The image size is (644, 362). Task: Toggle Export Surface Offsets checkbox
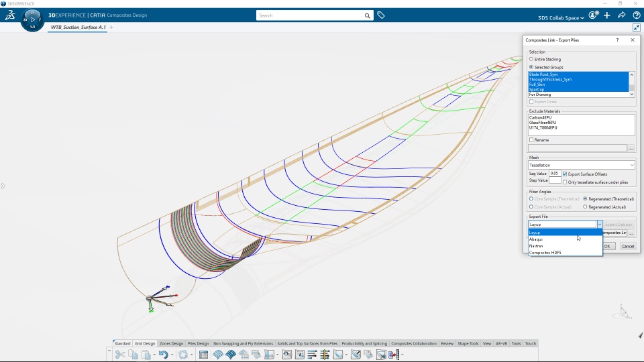tap(565, 174)
